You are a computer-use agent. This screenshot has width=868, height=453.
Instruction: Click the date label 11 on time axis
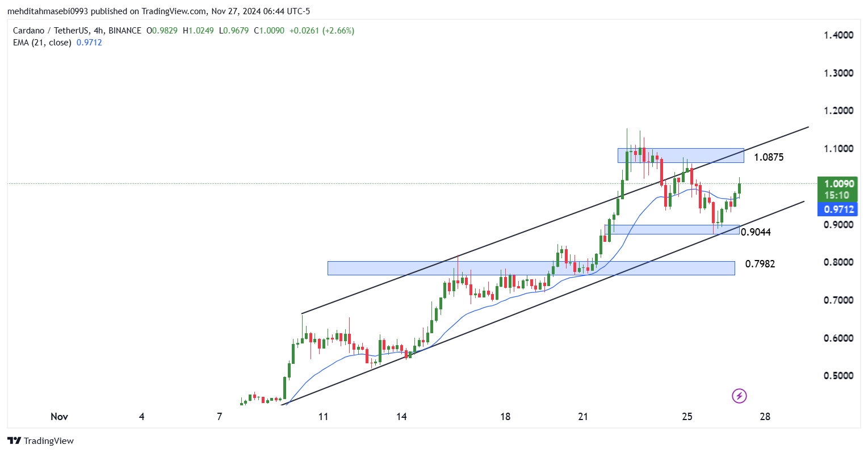click(x=324, y=417)
